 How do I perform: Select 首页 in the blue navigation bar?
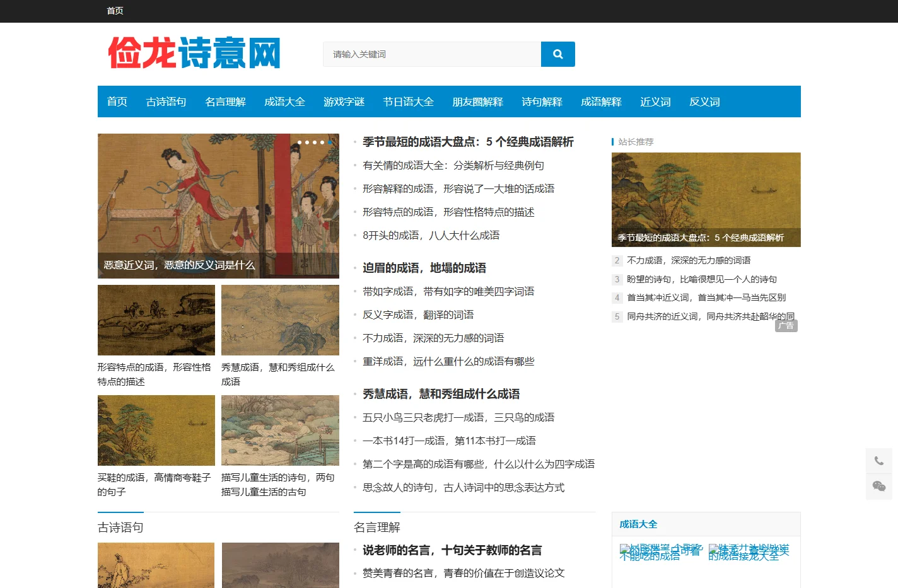coord(117,101)
